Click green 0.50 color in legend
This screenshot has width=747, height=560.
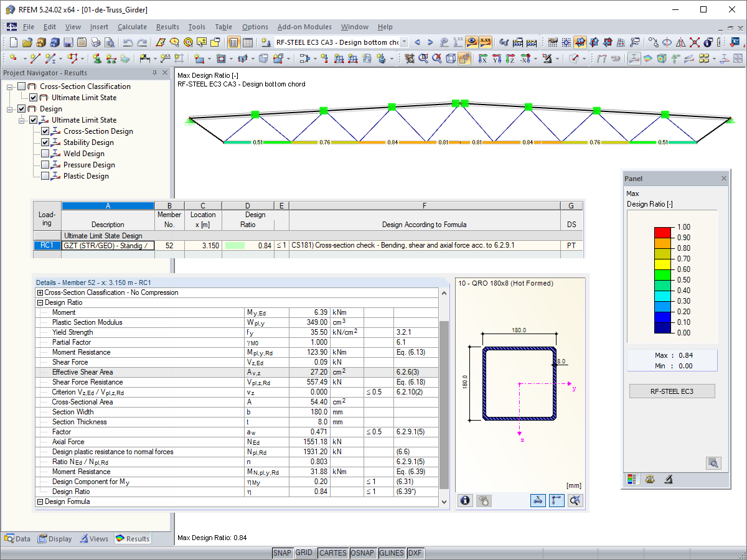pyautogui.click(x=663, y=275)
